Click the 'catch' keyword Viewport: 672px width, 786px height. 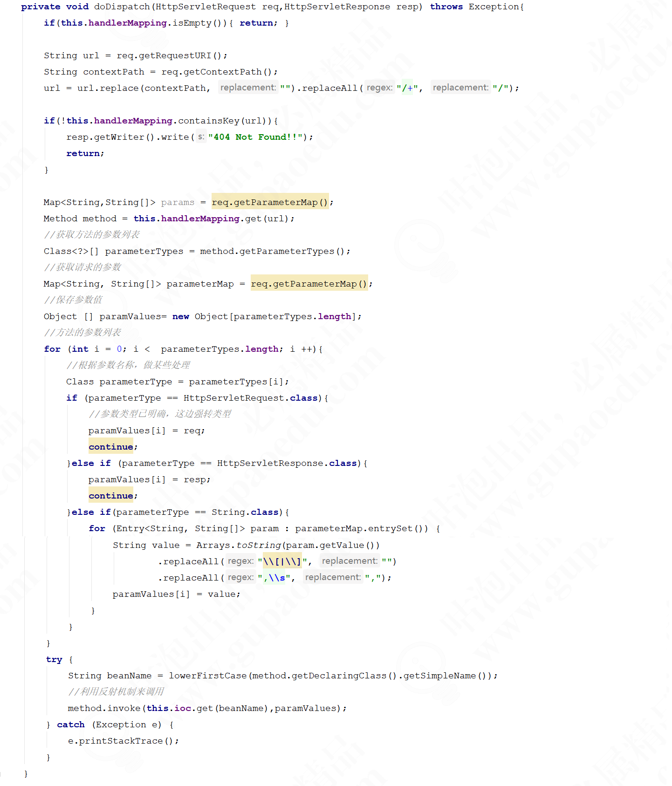(71, 725)
